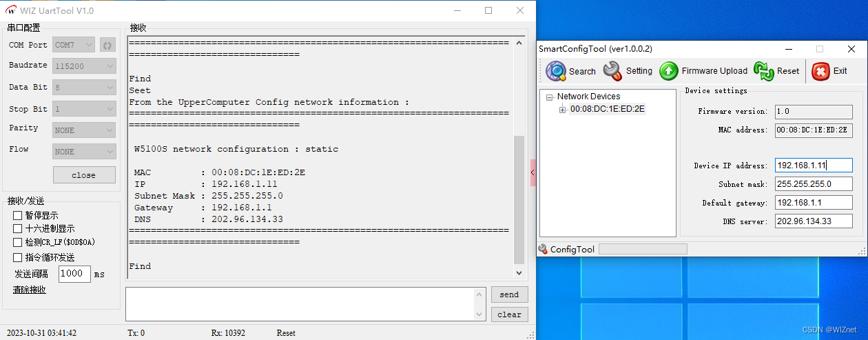Expand the 00:08:DC:1E:ED:2E device node
The image size is (868, 340).
tap(563, 110)
